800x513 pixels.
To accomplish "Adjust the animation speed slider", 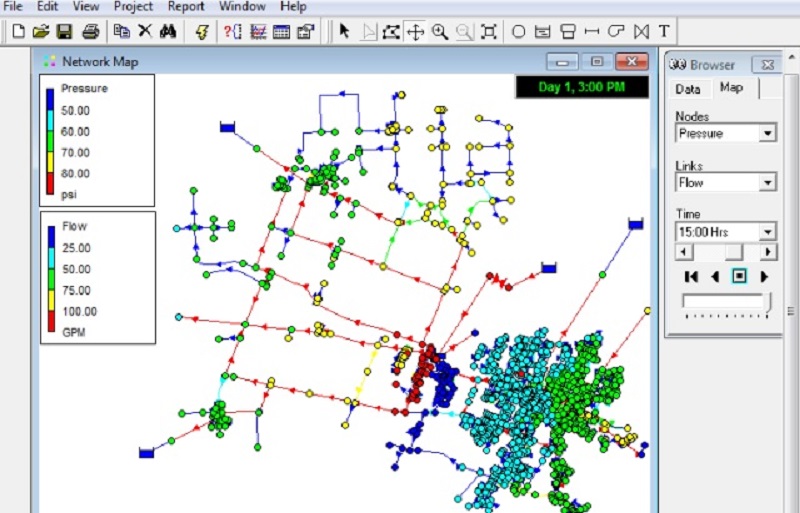I will coord(768,301).
